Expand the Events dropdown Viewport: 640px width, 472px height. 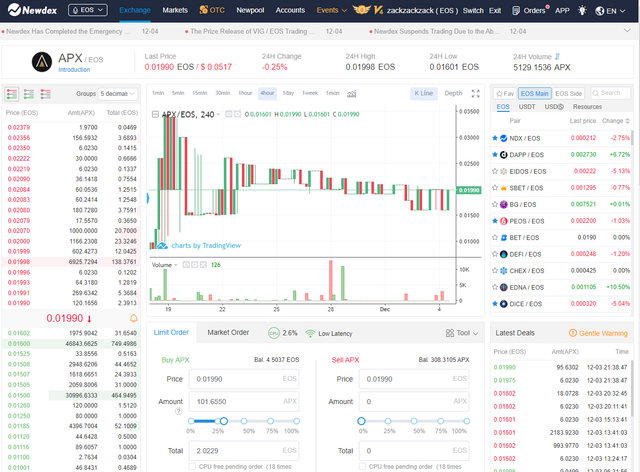click(331, 10)
